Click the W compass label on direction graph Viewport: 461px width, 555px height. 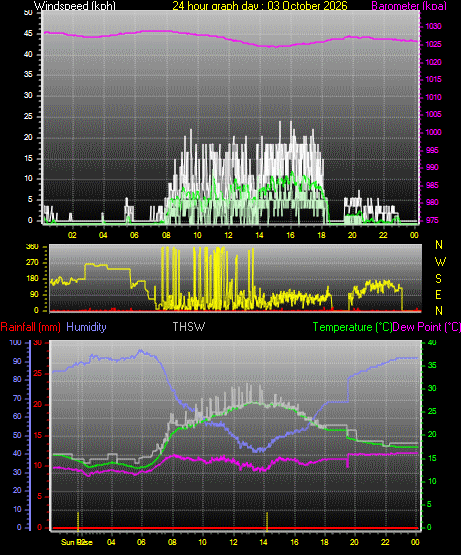(440, 262)
